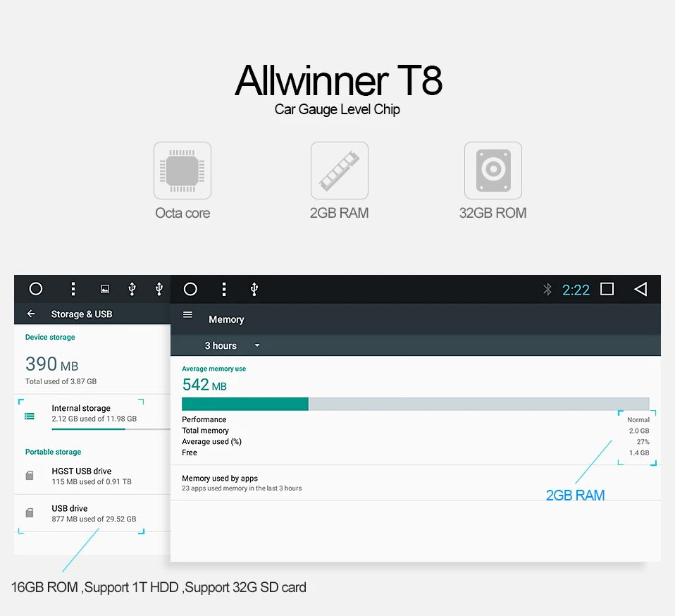This screenshot has height=616, width=675.
Task: Tap the picture notification icon
Action: 104,289
